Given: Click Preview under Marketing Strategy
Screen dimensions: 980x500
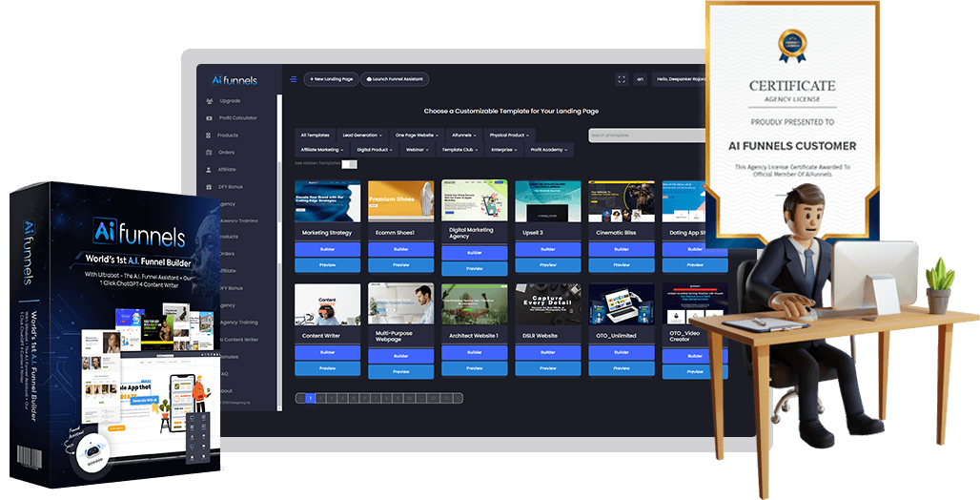Looking at the screenshot, I should click(x=328, y=264).
